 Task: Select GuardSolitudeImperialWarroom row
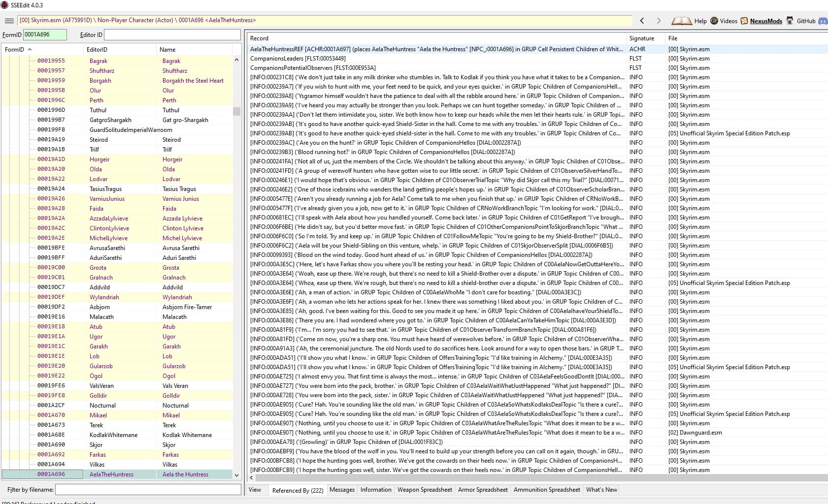117,129
